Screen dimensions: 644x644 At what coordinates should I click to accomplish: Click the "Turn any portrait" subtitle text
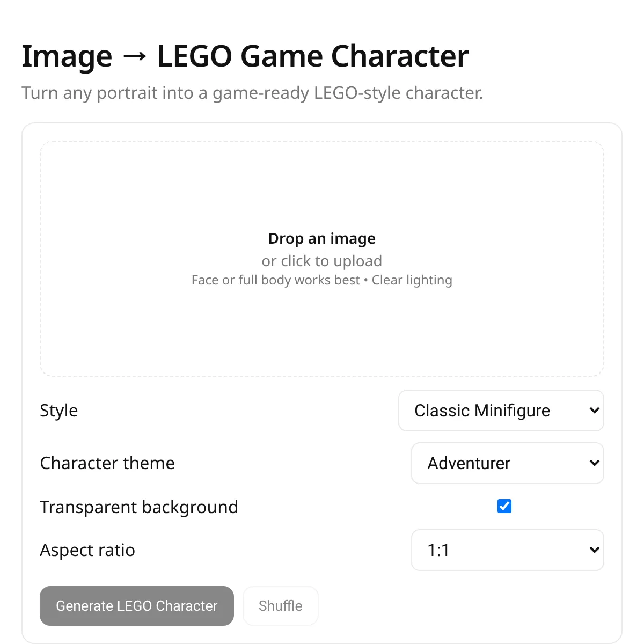coord(252,93)
